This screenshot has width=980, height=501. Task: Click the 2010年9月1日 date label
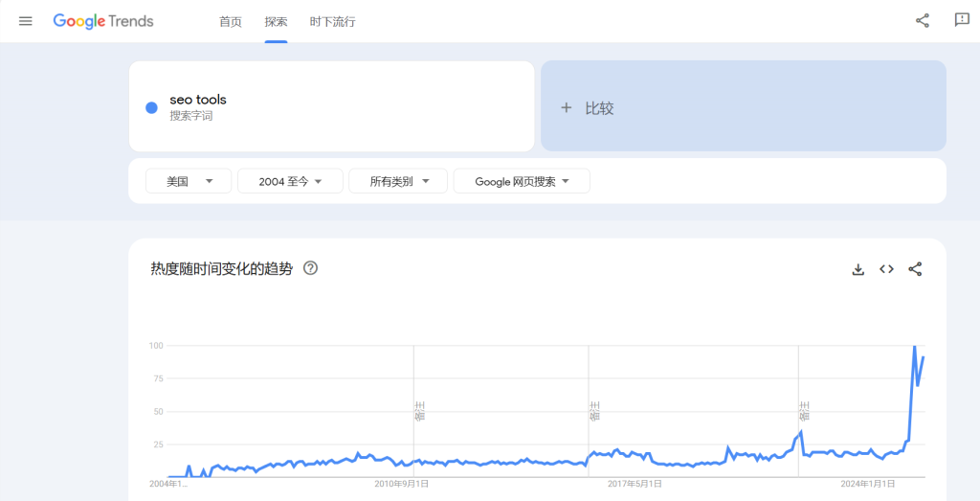402,484
